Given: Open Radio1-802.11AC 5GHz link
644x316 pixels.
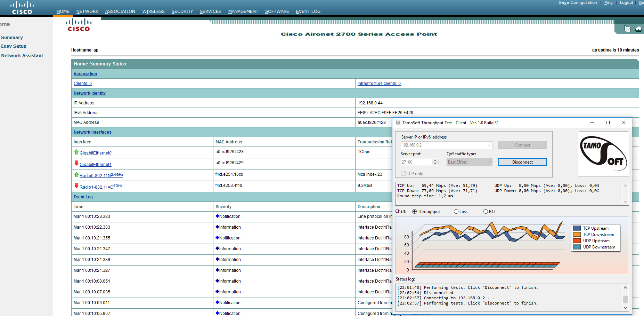Looking at the screenshot, I should (x=101, y=187).
